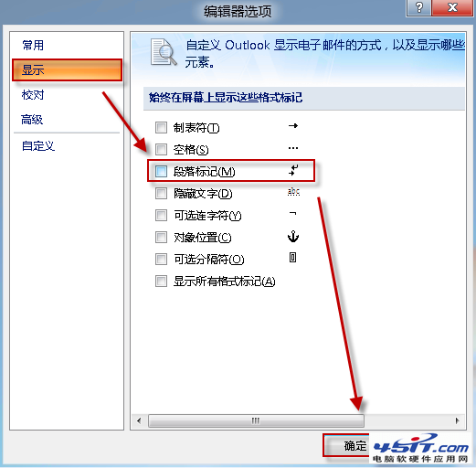
Task: Click the horizontal scrollbar right arrow
Action: (x=458, y=421)
